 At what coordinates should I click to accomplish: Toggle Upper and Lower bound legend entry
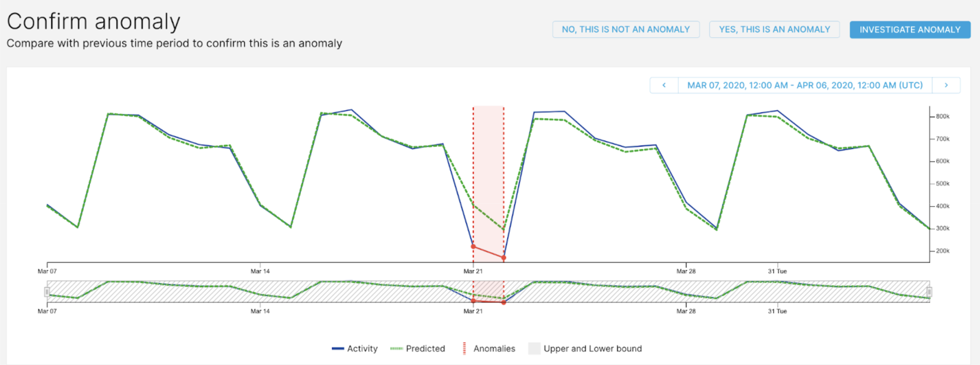click(x=585, y=349)
